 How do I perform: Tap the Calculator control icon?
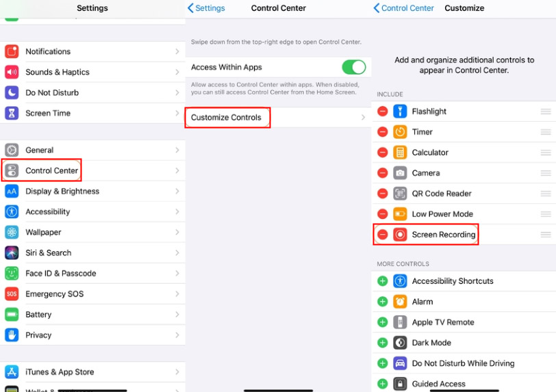400,153
